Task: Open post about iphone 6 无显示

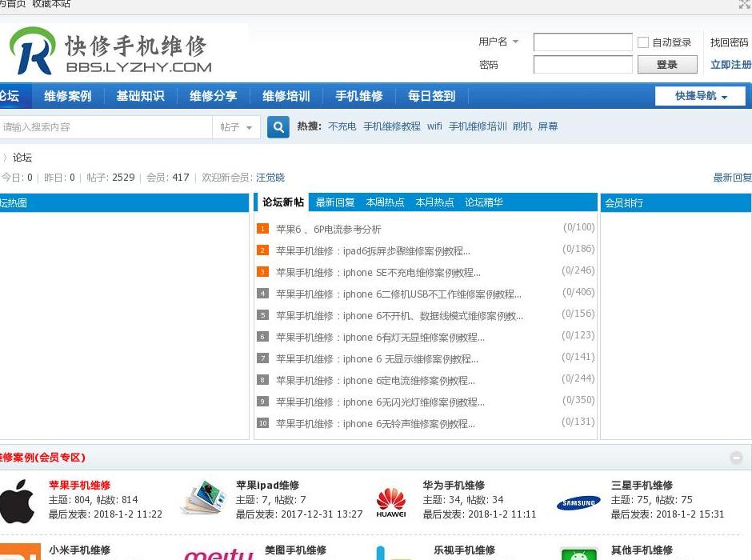Action: [377, 358]
